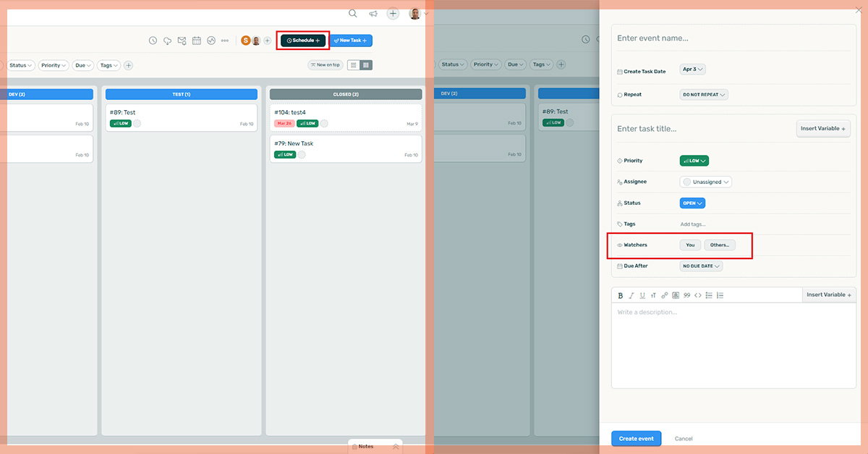Insert a link using the link icon
Screen dimensions: 868x454
click(x=665, y=295)
